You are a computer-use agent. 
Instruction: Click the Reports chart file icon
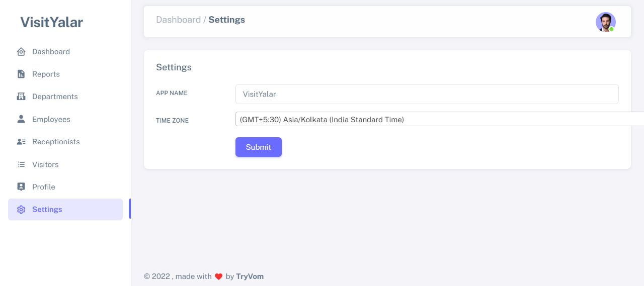(21, 74)
